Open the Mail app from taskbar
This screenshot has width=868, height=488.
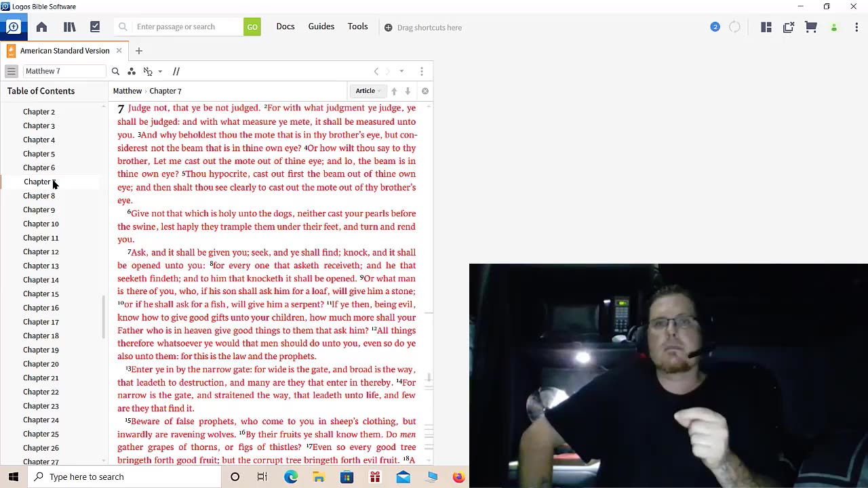point(403,477)
